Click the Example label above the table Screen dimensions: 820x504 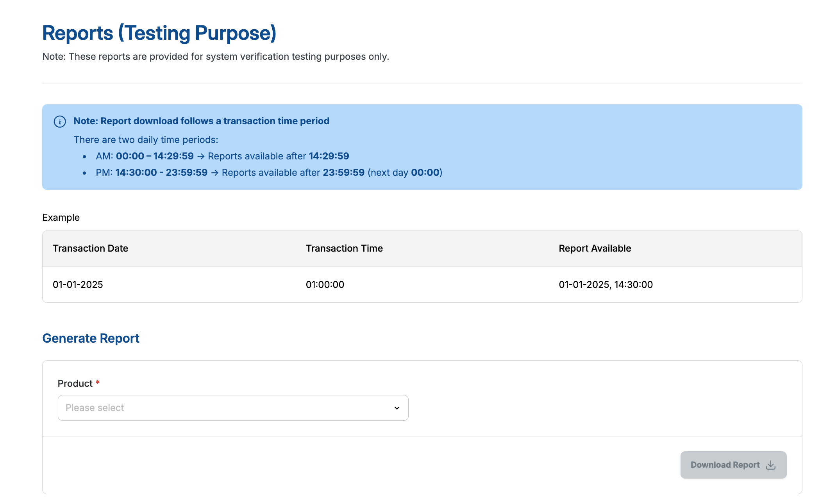point(61,217)
